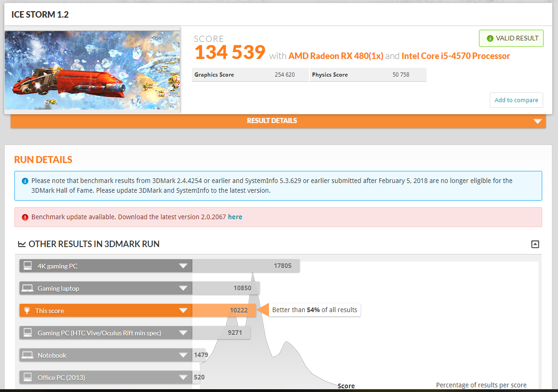Click the green info icon in Valid Result
The width and height of the screenshot is (558, 392).
490,39
